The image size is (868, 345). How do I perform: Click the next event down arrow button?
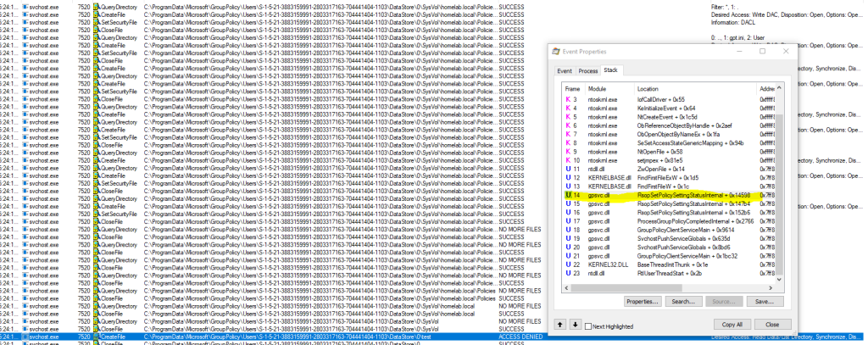click(575, 325)
